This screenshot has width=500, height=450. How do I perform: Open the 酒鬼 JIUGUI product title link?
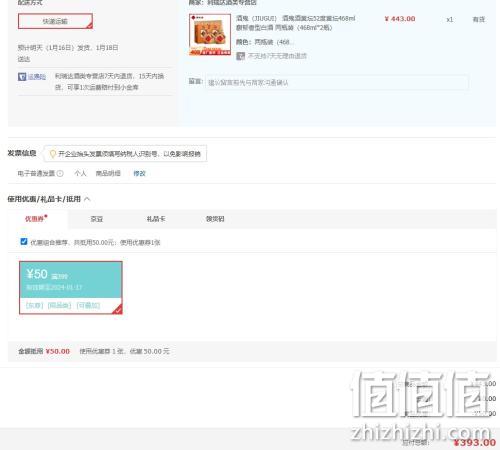click(x=296, y=23)
